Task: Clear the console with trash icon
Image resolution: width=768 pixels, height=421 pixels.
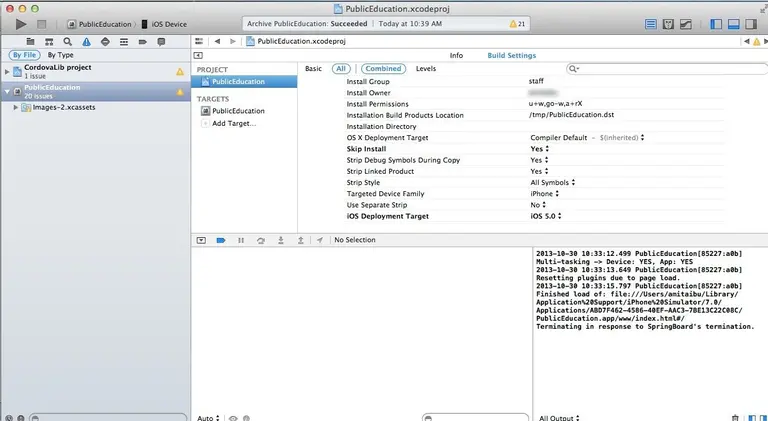Action: pos(735,418)
